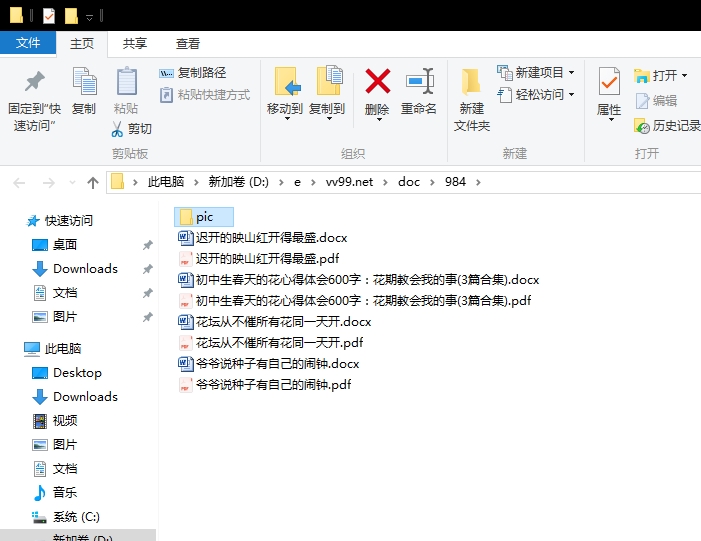Open the Move to folder icon
Screen dimensions: 701x541
coord(286,81)
